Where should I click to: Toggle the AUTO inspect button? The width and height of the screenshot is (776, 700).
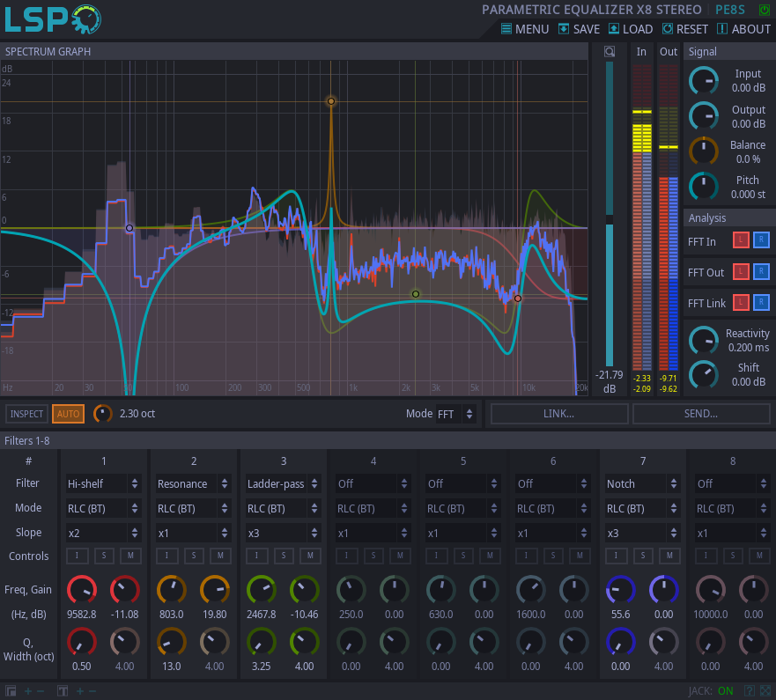click(69, 414)
